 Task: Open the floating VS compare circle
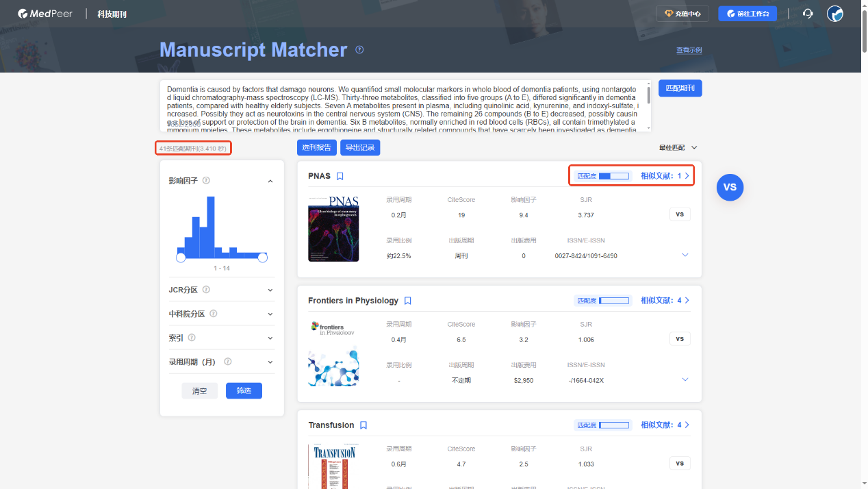coord(730,187)
